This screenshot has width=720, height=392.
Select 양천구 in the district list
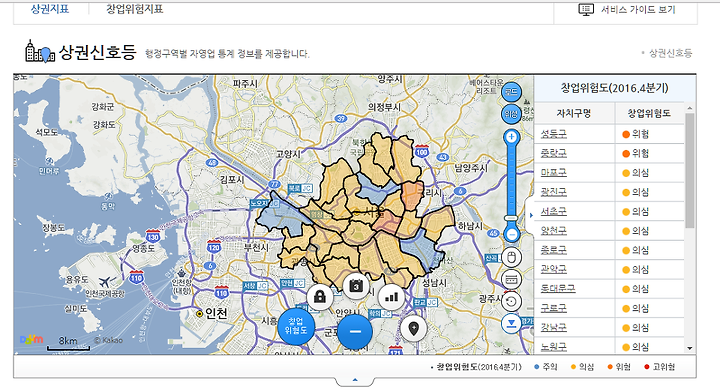coord(553,231)
